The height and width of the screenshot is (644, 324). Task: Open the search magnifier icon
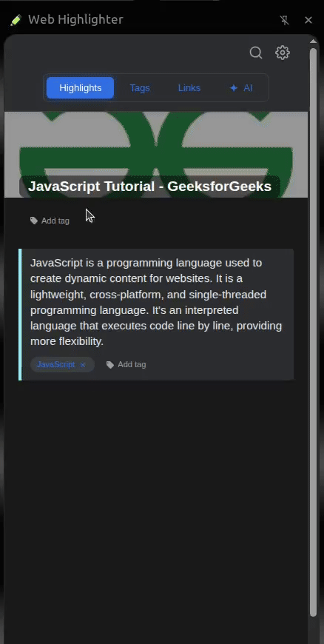coord(256,53)
